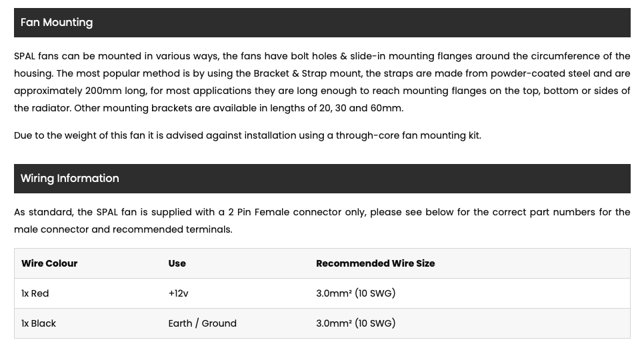Click the phrase 'approximately 200mm long'
This screenshot has width=644, height=348.
(80, 91)
